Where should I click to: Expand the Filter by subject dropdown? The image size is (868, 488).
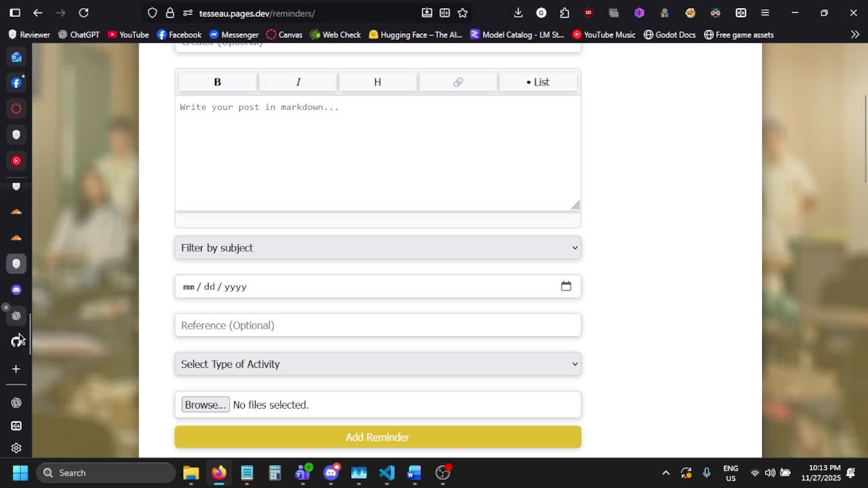coord(378,248)
